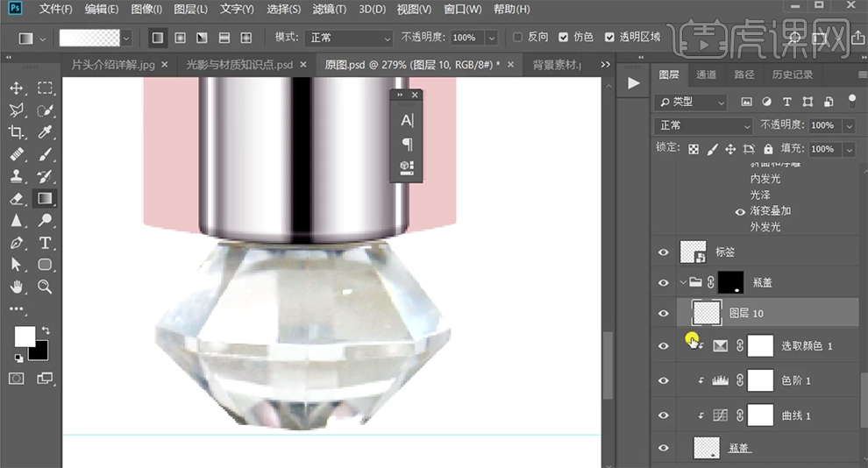Open the gradient preview picker
The image size is (868, 468).
point(89,39)
